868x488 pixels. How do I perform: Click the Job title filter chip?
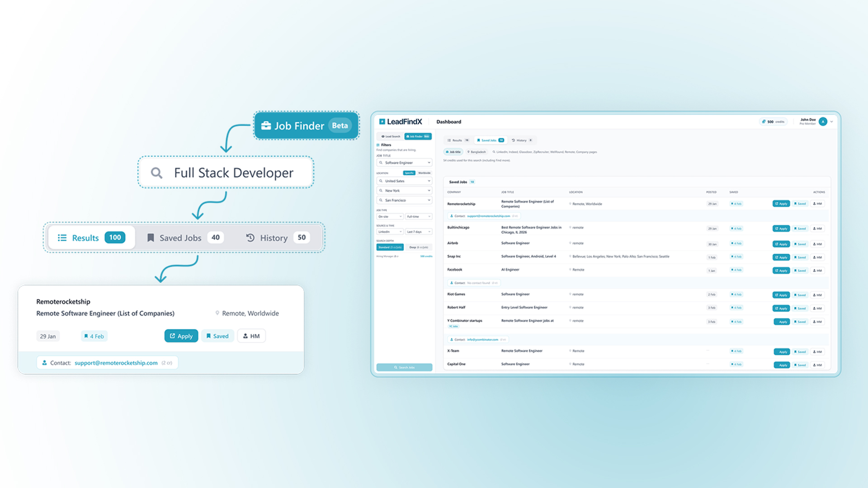(x=453, y=152)
